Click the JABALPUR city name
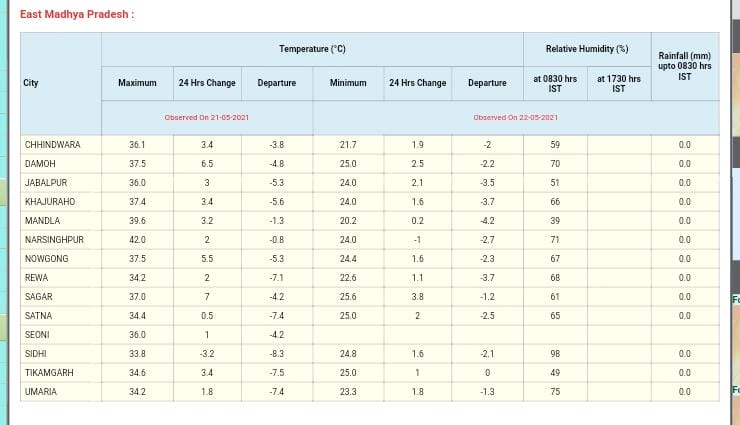Image resolution: width=740 pixels, height=425 pixels. (x=43, y=183)
